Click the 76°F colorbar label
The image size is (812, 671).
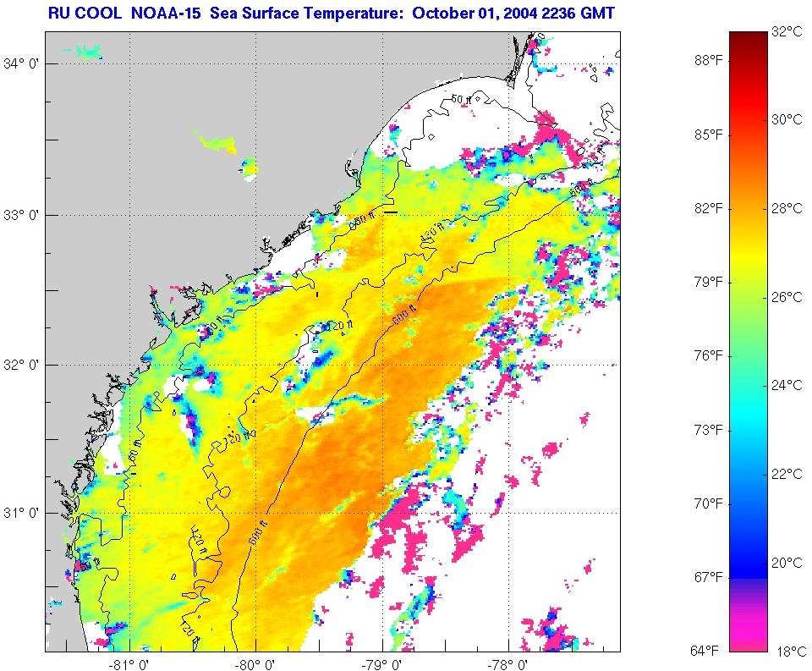[x=709, y=356]
